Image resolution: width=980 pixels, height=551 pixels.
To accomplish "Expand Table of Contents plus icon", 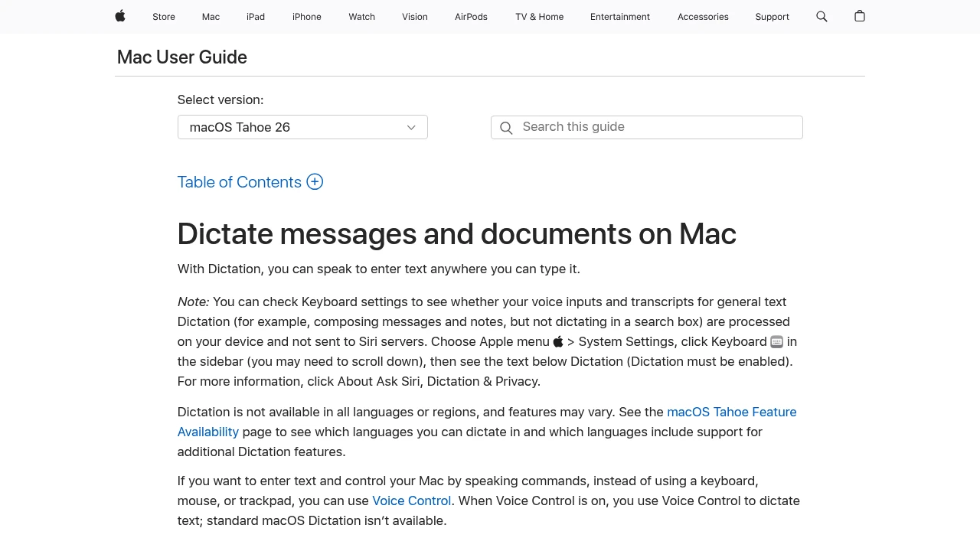I will tap(315, 181).
